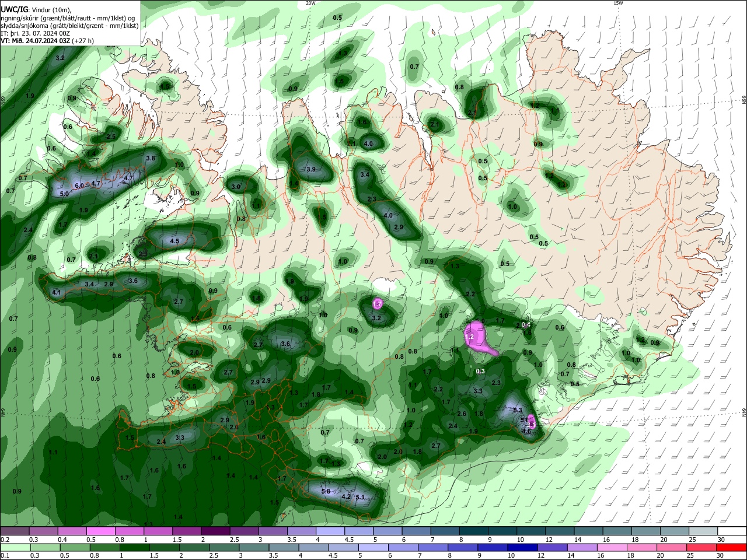Click the white 0.4 snowfall value
Screen dimensions: 747x560
526,325
